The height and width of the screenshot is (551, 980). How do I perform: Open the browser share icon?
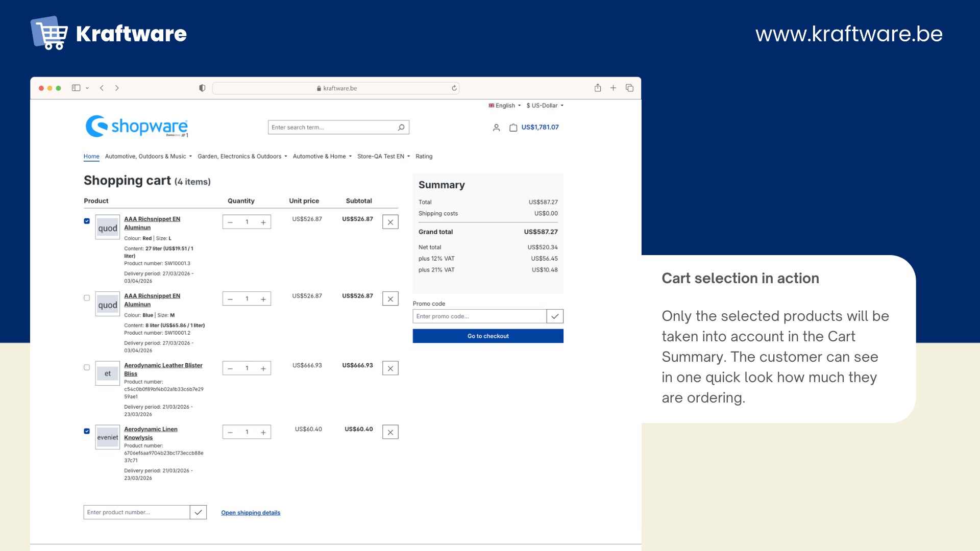pyautogui.click(x=598, y=88)
